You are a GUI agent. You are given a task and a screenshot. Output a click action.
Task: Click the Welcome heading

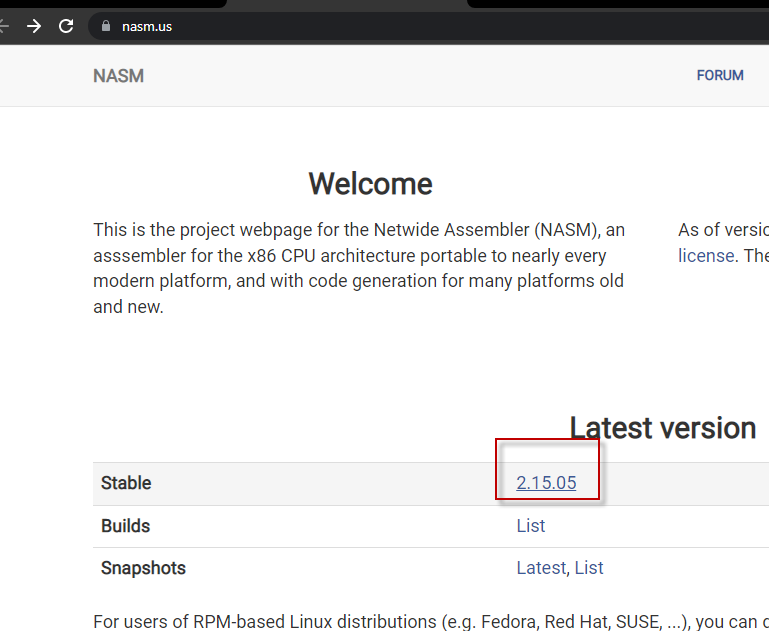click(x=370, y=184)
